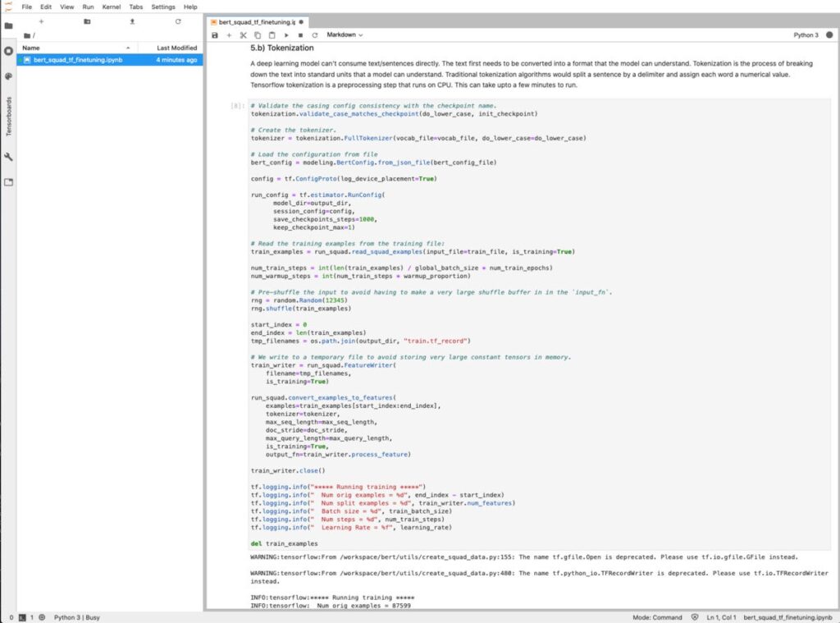This screenshot has height=623, width=840.
Task: Create a new folder in file browser
Action: pos(87,21)
